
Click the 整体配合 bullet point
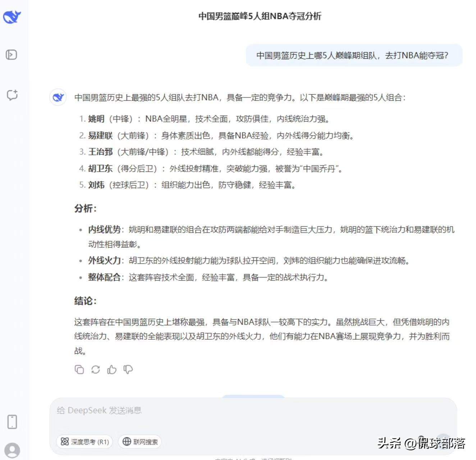[204, 277]
